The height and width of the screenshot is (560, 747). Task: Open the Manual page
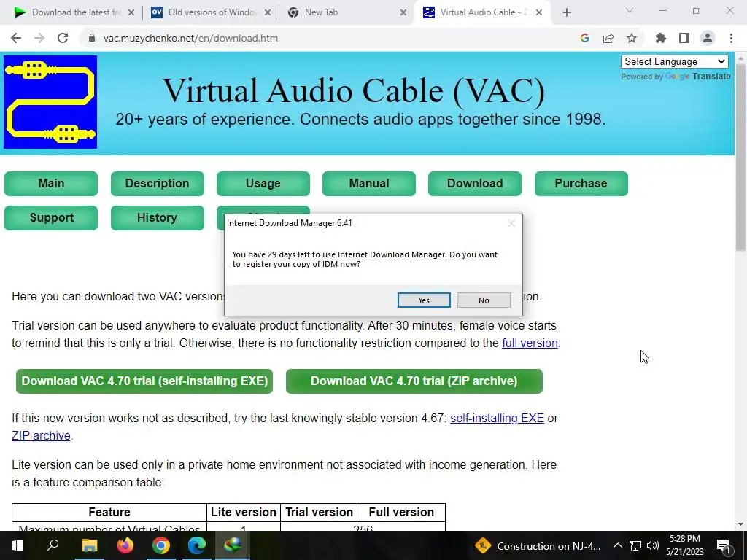tap(368, 183)
